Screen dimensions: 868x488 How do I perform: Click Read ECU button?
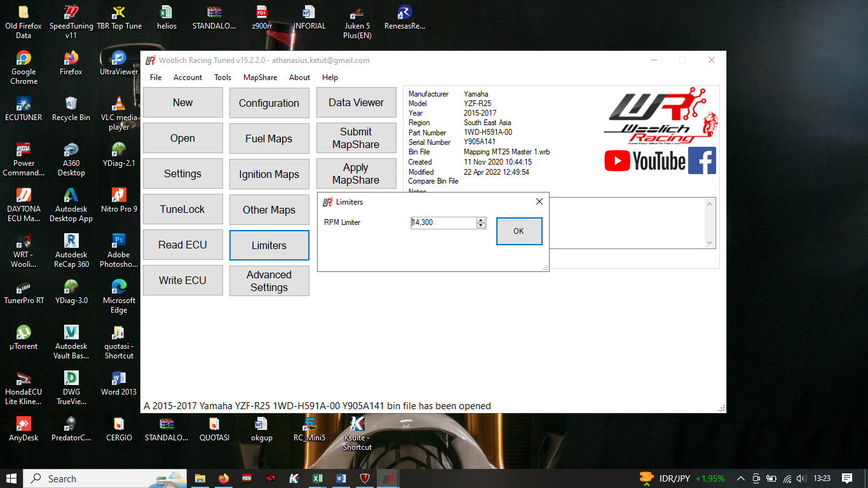tap(183, 245)
